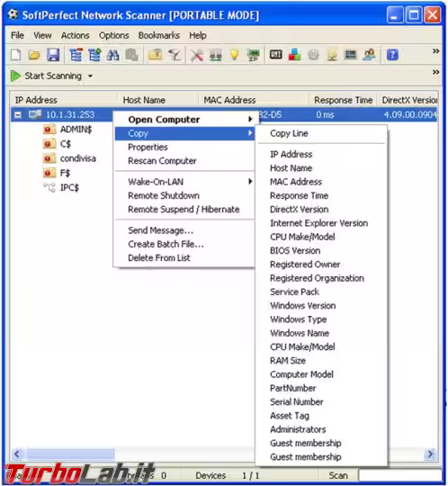Click the Expand All tree toolbar icon
448x486 pixels.
pos(94,55)
